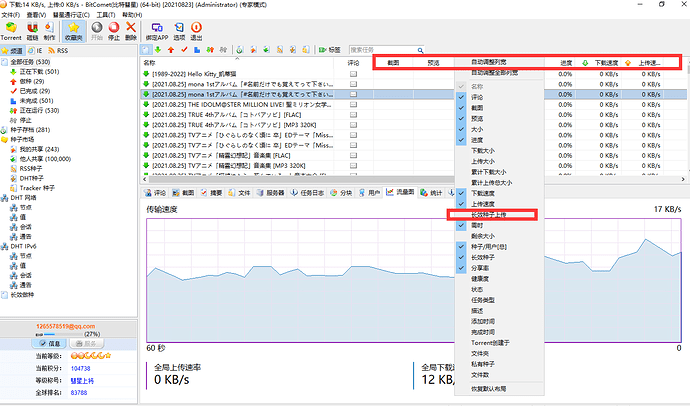
Task: Switch to 文件 detail tab
Action: tap(239, 193)
